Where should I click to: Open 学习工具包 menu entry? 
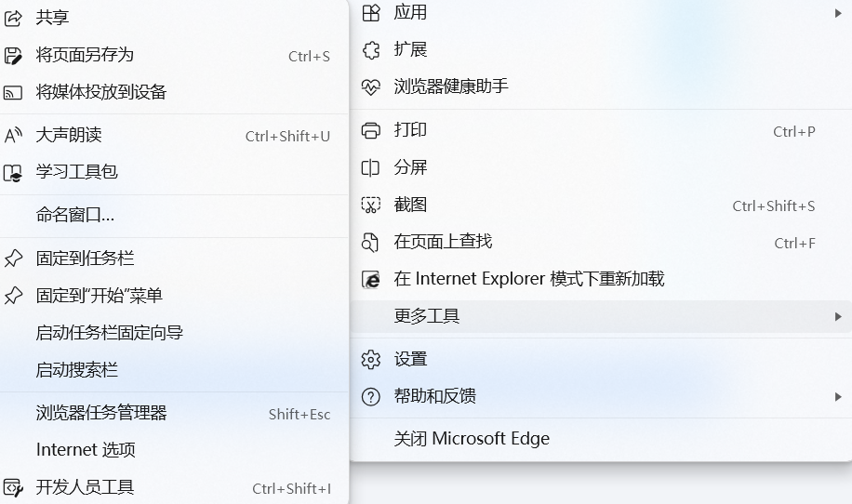point(174,172)
